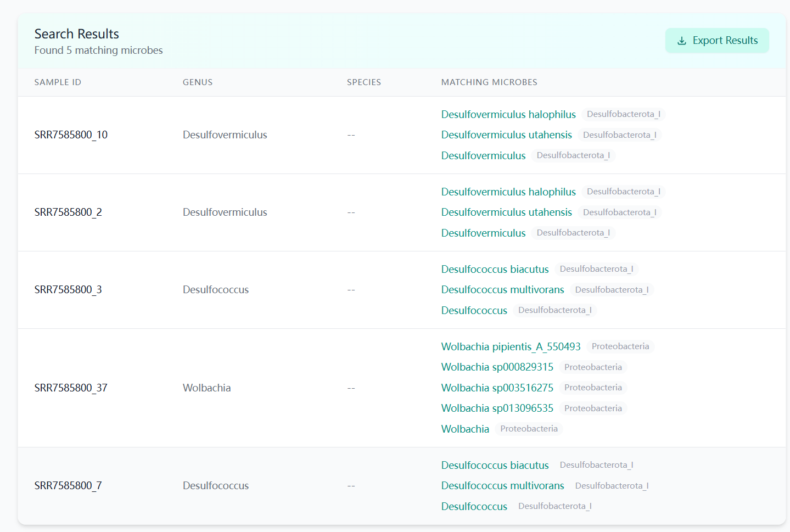Click Proteobacteria tag beside Wolbachia sp000829315
This screenshot has width=790, height=532.
point(593,367)
